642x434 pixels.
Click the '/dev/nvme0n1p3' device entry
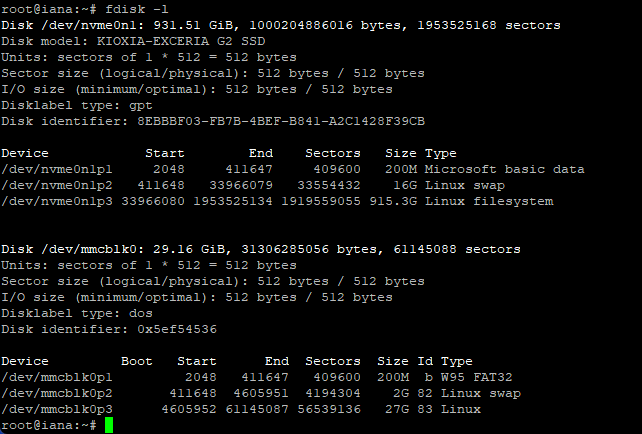click(x=57, y=201)
